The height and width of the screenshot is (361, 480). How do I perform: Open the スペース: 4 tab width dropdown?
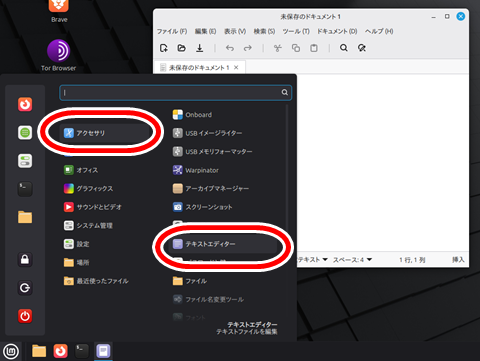[x=353, y=259]
